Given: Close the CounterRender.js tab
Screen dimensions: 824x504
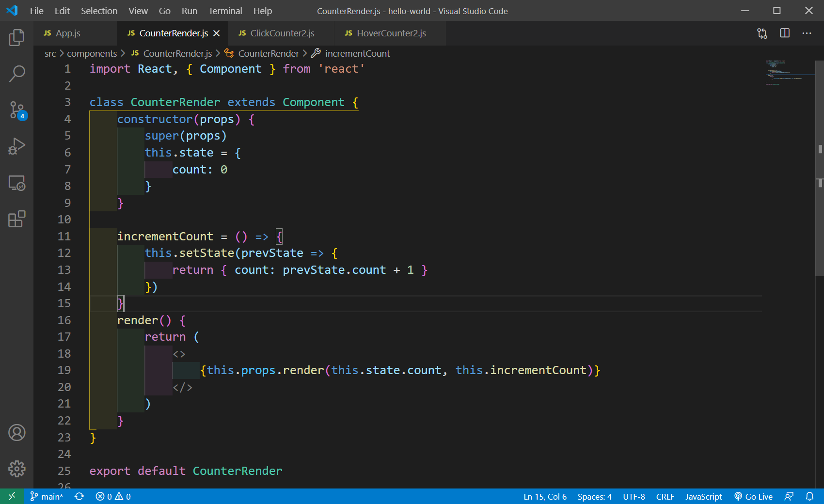Looking at the screenshot, I should click(217, 33).
